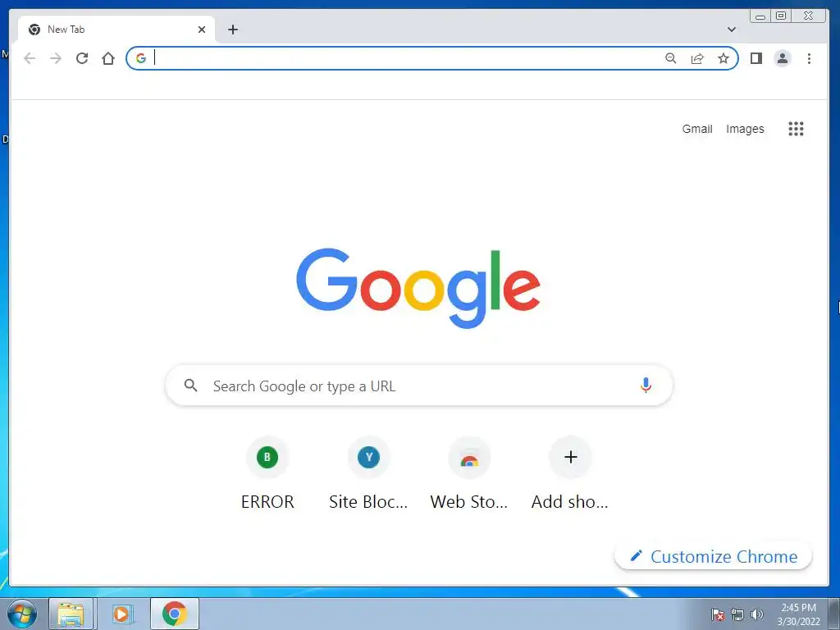Open the Google apps grid

pos(796,129)
